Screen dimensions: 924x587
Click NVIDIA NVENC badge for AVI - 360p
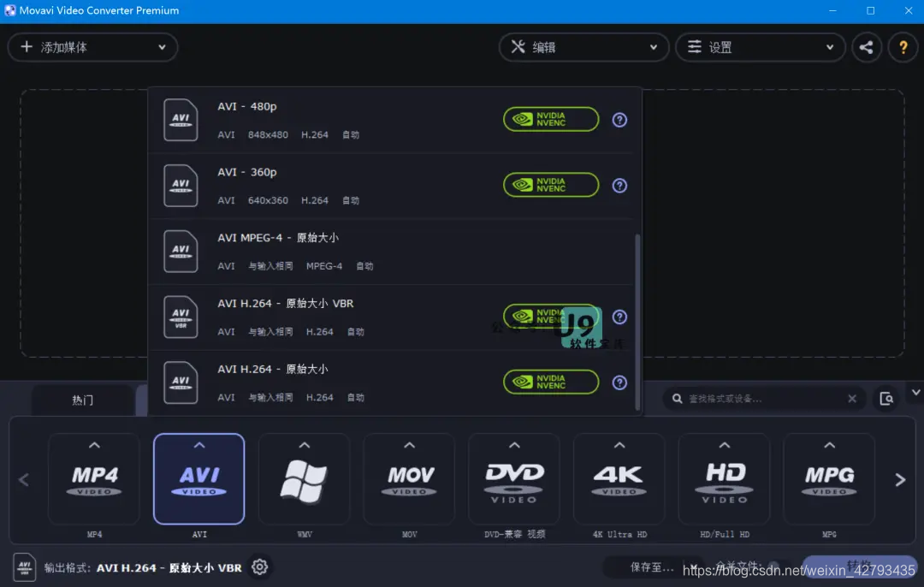pos(551,185)
